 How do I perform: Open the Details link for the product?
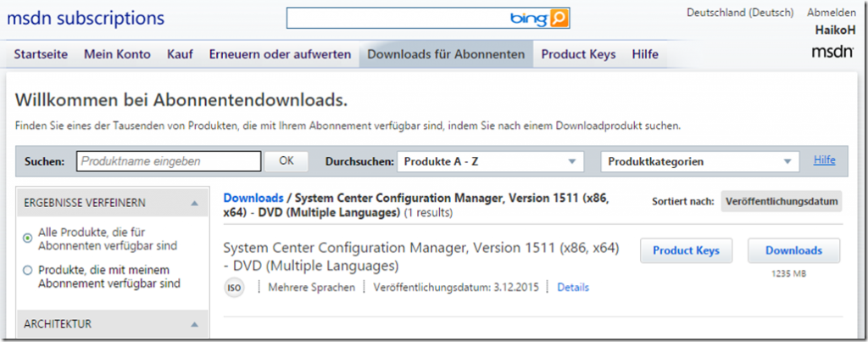(573, 288)
